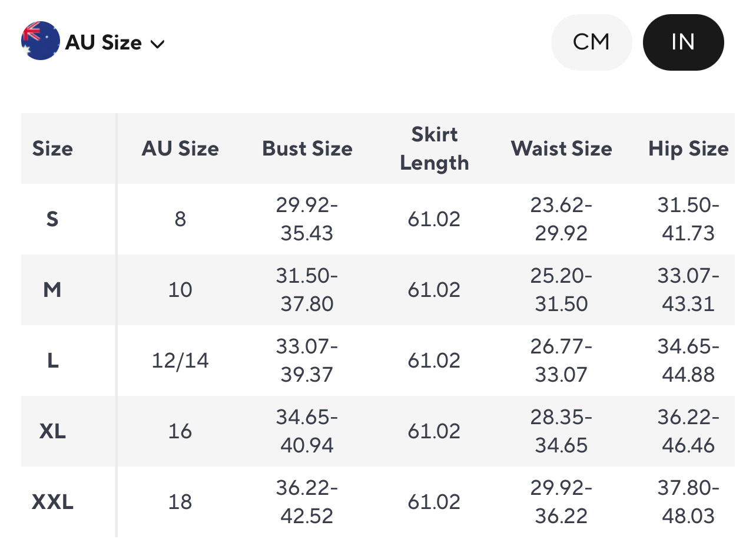Click the 12/14 AU size cell
756x542 pixels.
click(x=180, y=361)
